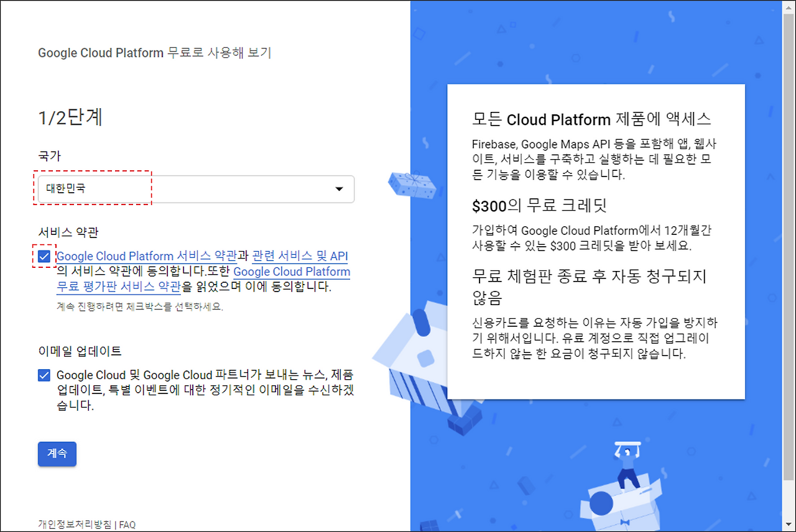
Task: Click the 모든 Cloud Platform 제품에 액세스 heading
Action: [x=592, y=119]
